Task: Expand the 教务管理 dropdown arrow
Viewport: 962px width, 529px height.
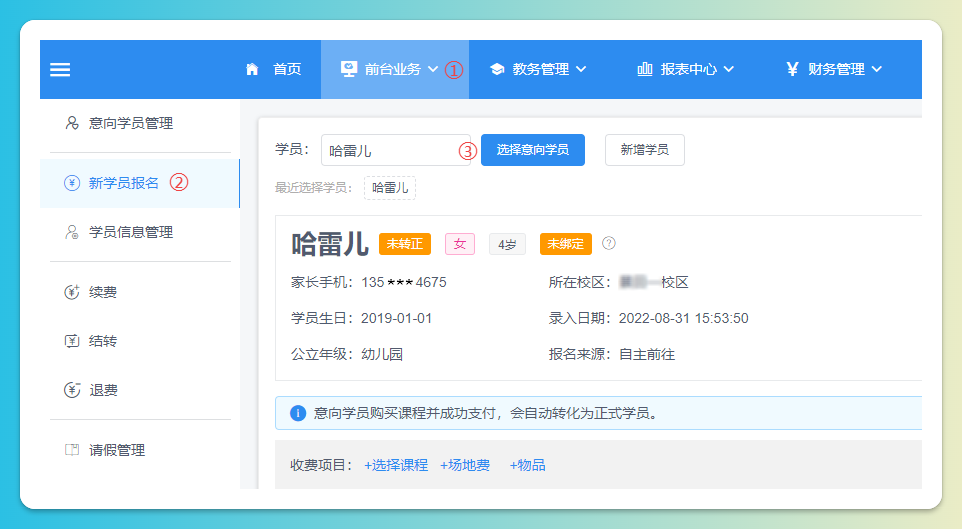Action: point(580,69)
